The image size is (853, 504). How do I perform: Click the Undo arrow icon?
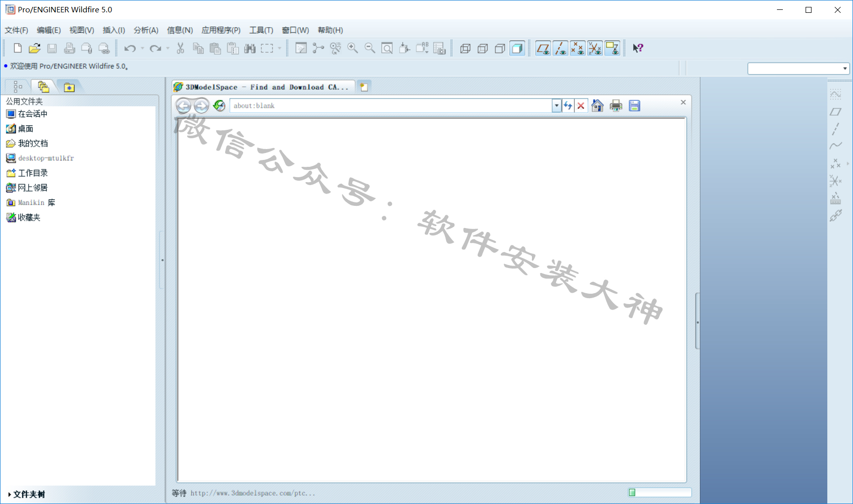(x=130, y=48)
